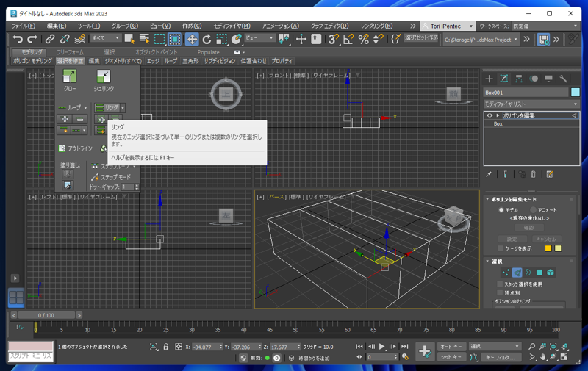Open the すべて selection filter dropdown
Image resolution: width=588 pixels, height=371 pixels.
click(106, 38)
